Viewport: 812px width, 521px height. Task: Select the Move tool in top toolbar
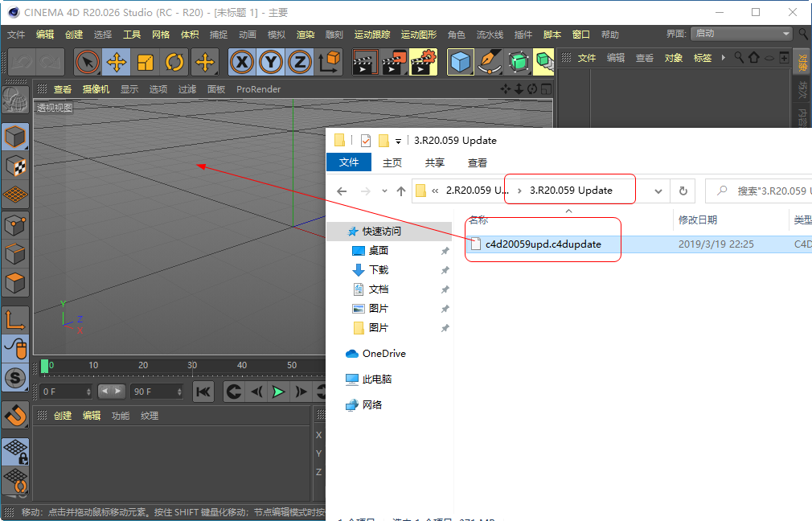(116, 62)
